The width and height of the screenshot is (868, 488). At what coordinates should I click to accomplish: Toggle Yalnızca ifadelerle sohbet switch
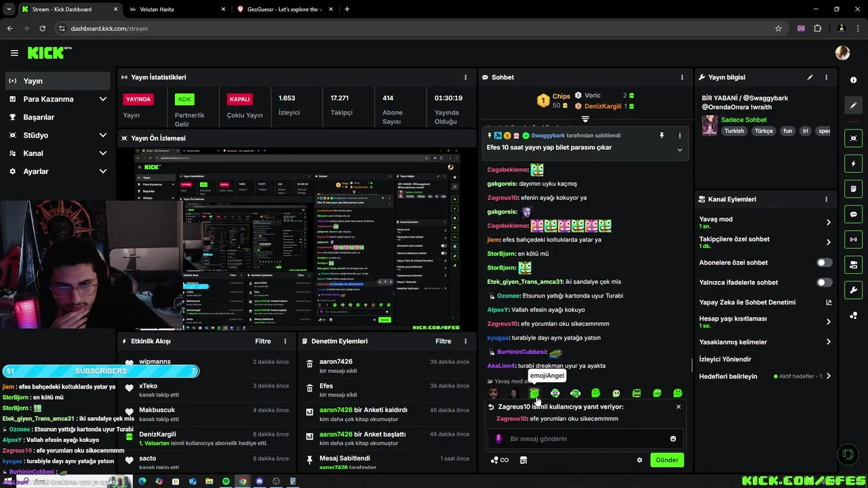(824, 282)
